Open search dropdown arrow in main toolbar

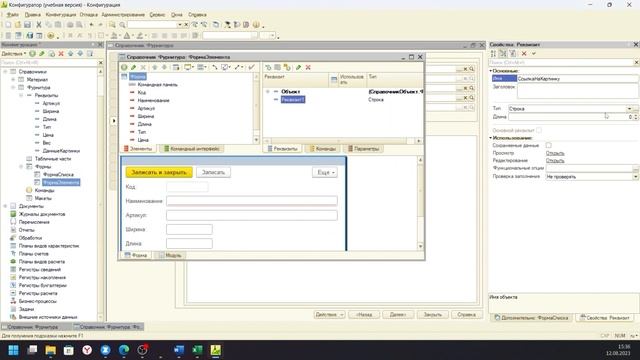[179, 25]
